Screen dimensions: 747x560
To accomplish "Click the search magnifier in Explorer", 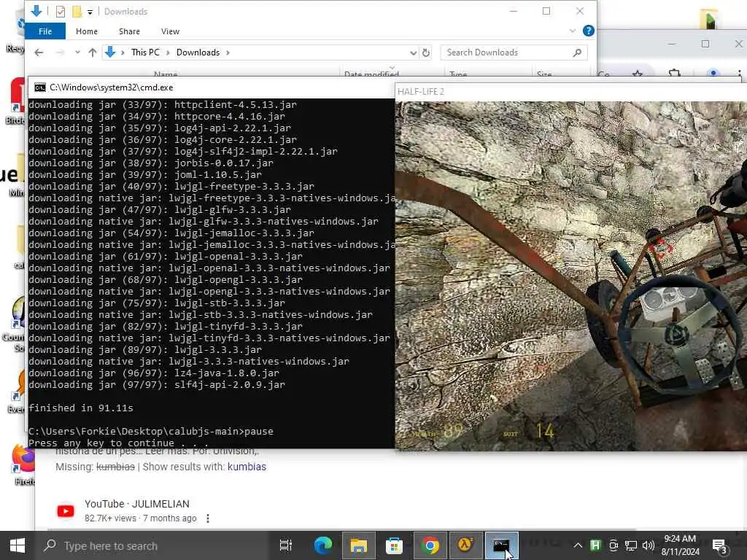I will point(577,52).
